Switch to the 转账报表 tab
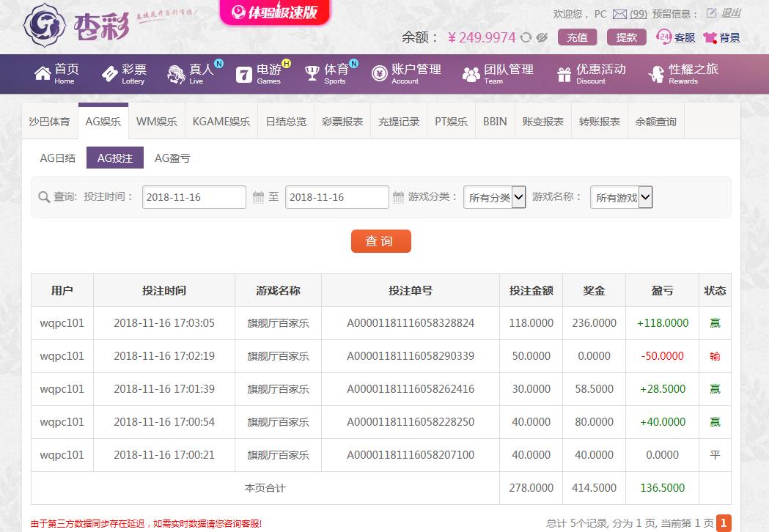Image resolution: width=769 pixels, height=532 pixels. (x=600, y=122)
